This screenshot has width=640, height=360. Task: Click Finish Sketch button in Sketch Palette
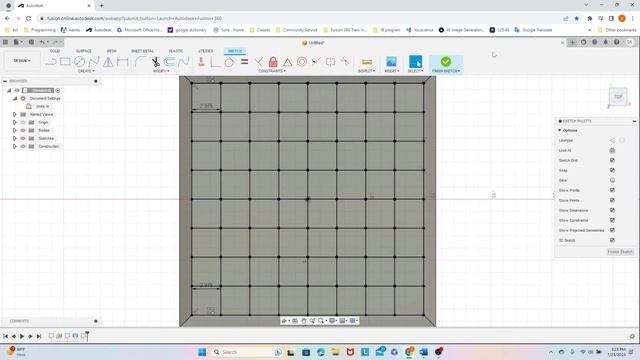(620, 252)
